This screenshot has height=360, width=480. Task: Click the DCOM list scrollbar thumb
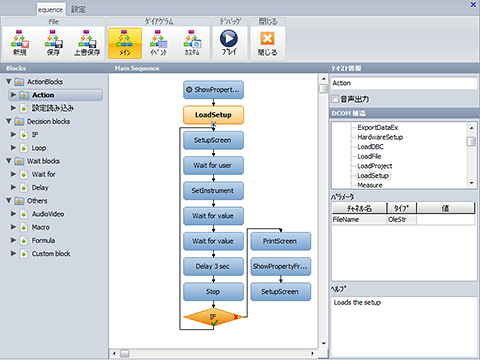point(471,142)
